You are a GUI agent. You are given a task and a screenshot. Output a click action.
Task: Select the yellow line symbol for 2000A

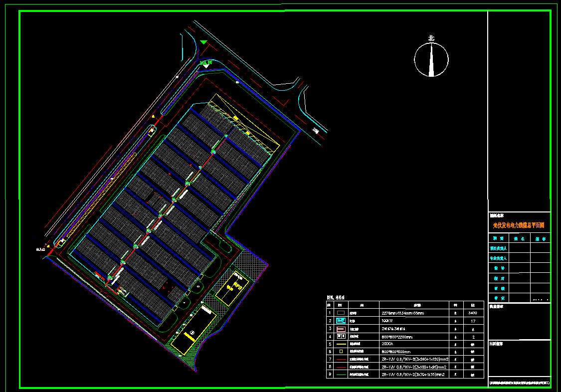point(341,344)
